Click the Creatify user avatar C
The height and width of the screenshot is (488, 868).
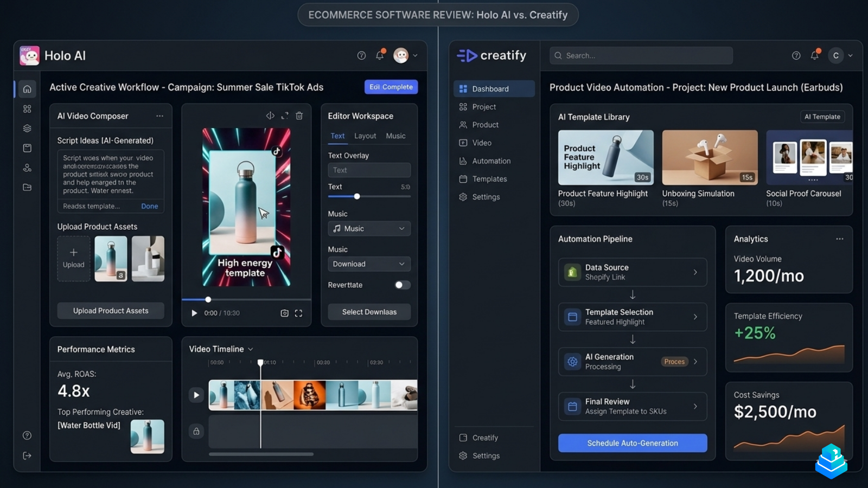836,55
